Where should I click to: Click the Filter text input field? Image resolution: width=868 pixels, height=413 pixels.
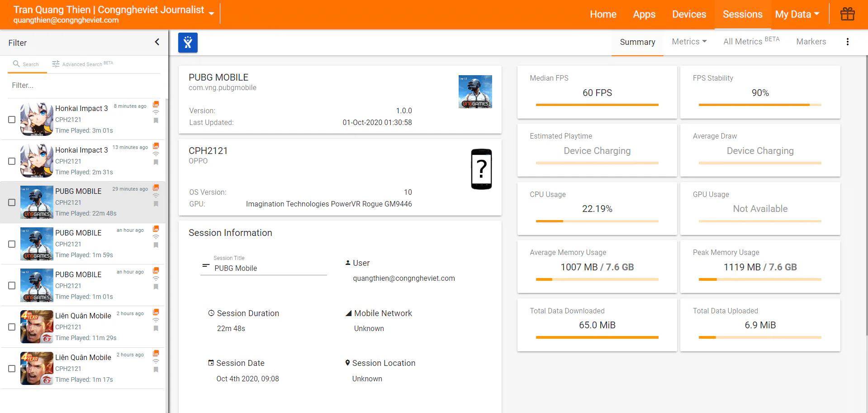tap(84, 85)
